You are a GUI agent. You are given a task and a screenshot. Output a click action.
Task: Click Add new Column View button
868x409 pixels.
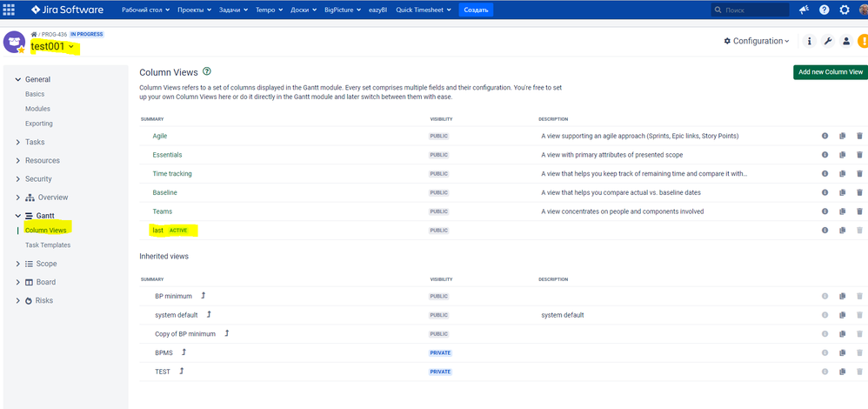click(x=831, y=72)
